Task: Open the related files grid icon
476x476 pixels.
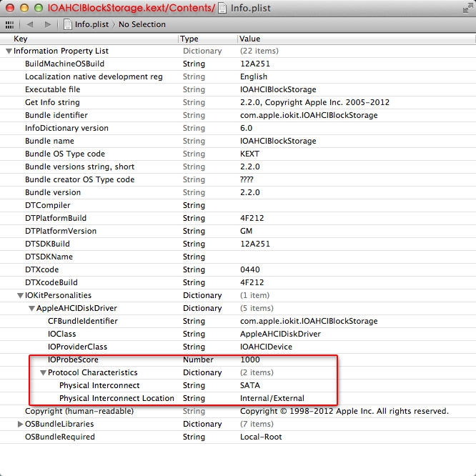Action: pos(9,24)
